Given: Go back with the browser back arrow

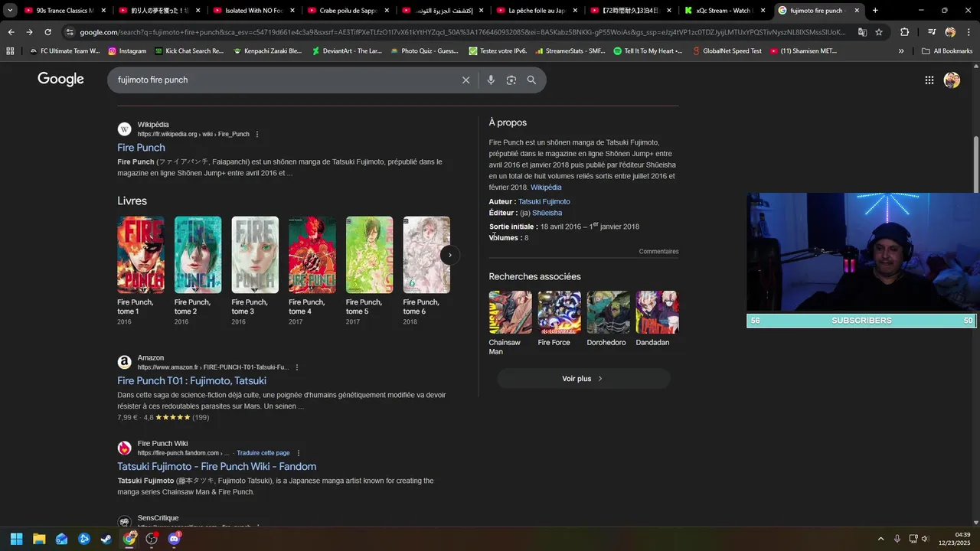Looking at the screenshot, I should pyautogui.click(x=11, y=32).
